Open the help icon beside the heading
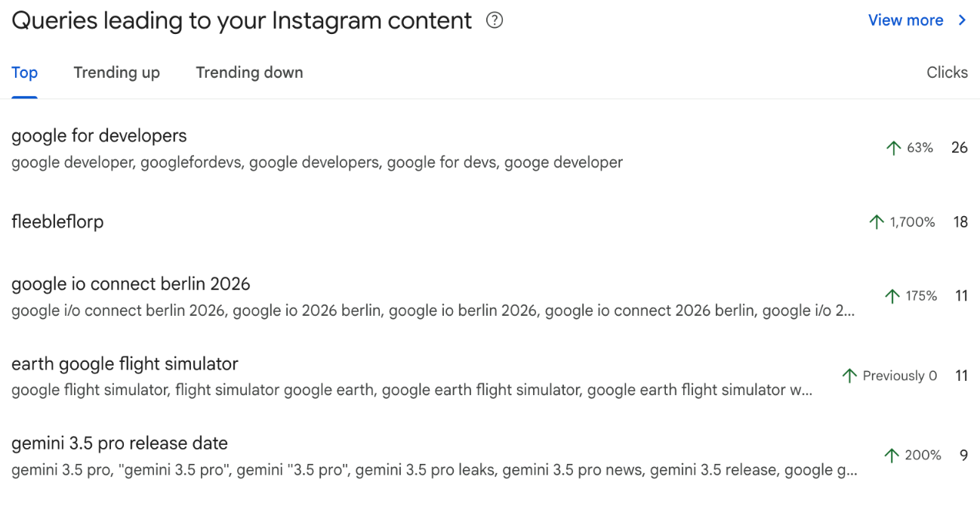The width and height of the screenshot is (980, 510). [495, 20]
